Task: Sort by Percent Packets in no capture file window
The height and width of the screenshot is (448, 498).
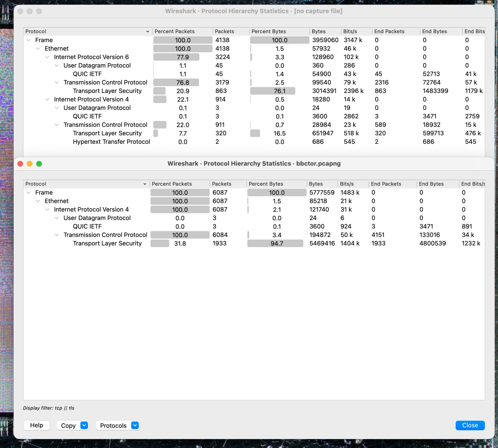Action: point(182,31)
